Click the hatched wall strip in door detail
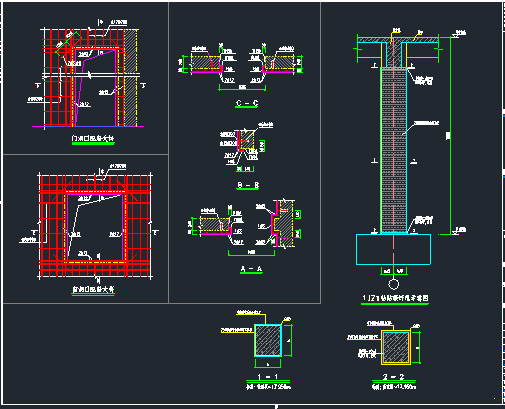Image resolution: width=505 pixels, height=409 pixels. coord(130,77)
